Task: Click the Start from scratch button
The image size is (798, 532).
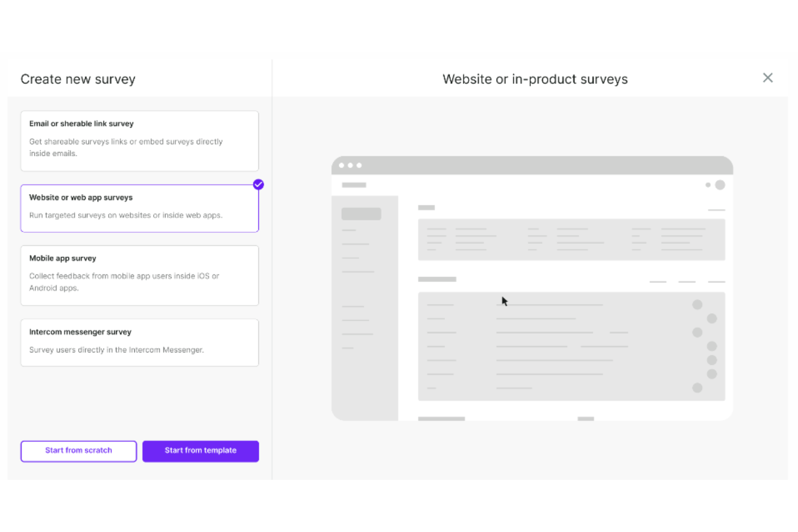Action: (78, 451)
